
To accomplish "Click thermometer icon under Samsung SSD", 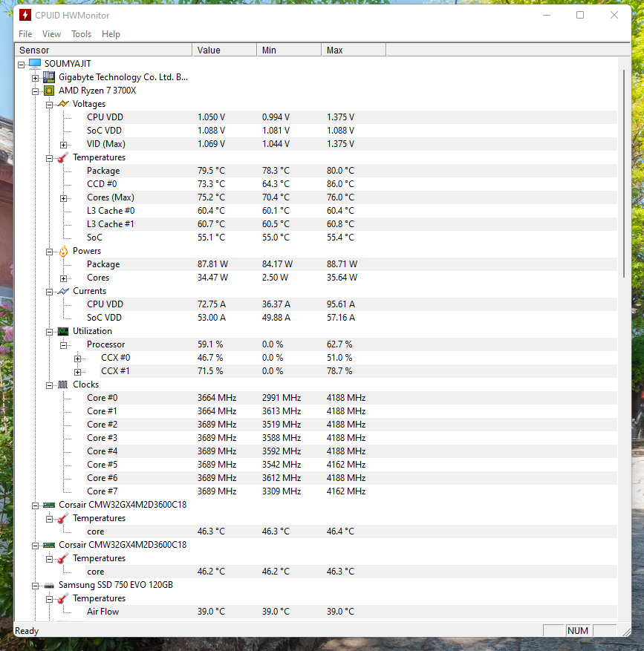I will tap(63, 598).
